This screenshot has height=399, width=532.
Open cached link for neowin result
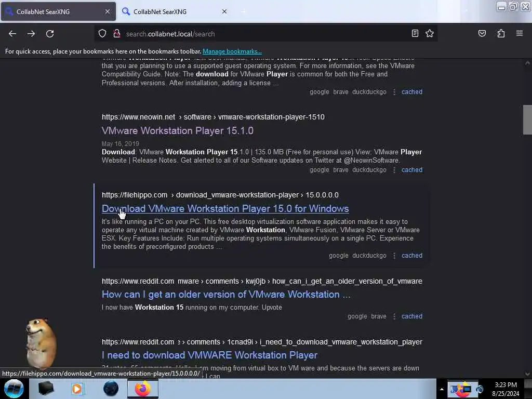pyautogui.click(x=412, y=170)
